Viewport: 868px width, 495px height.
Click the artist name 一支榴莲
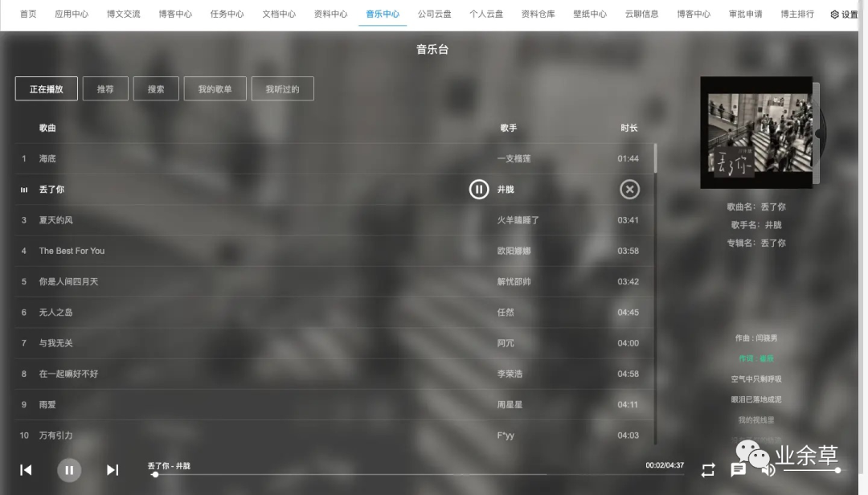coord(514,158)
